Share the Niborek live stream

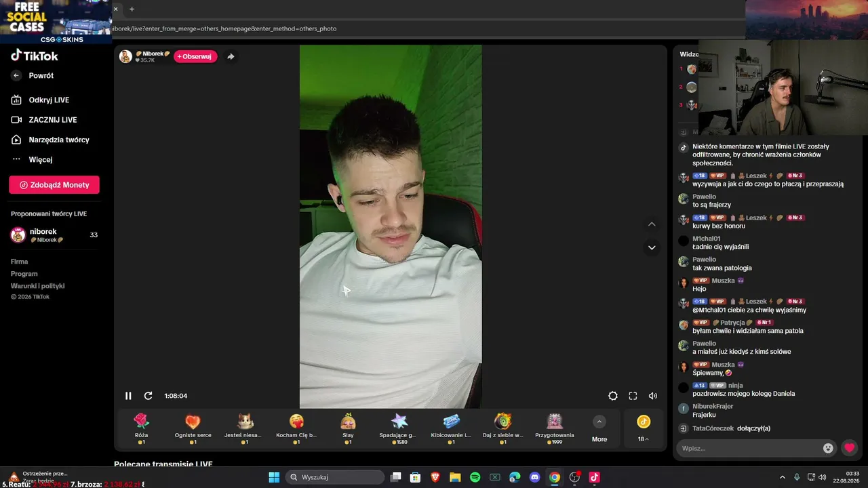click(x=231, y=56)
